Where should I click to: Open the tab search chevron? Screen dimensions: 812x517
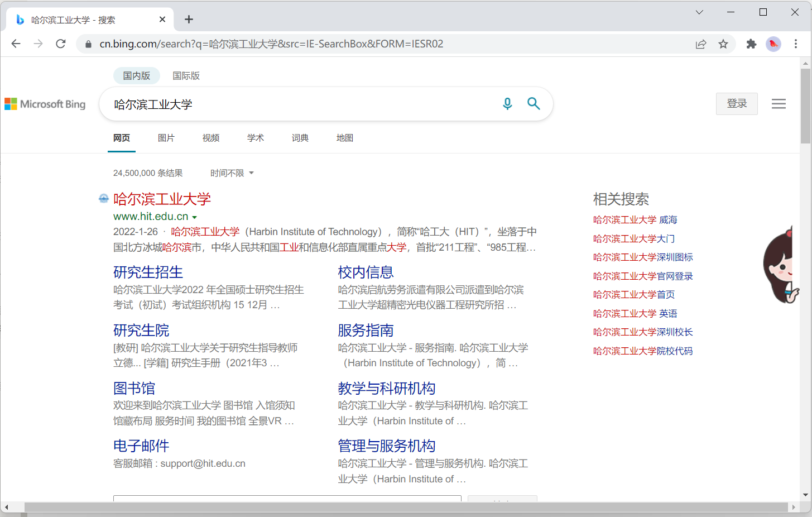(699, 12)
